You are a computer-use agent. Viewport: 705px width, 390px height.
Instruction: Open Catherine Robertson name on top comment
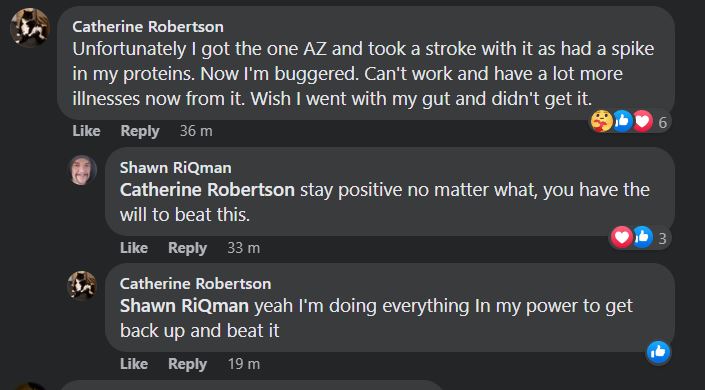pos(148,27)
